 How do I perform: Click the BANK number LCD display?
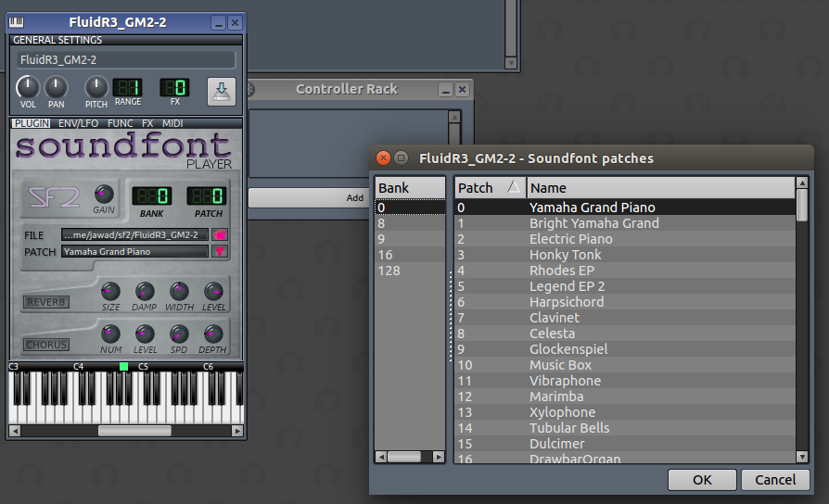[151, 196]
